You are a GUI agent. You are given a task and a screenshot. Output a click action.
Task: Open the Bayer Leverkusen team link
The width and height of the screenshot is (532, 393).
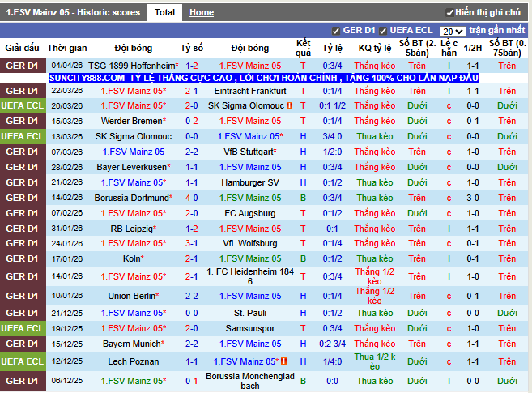pos(131,167)
